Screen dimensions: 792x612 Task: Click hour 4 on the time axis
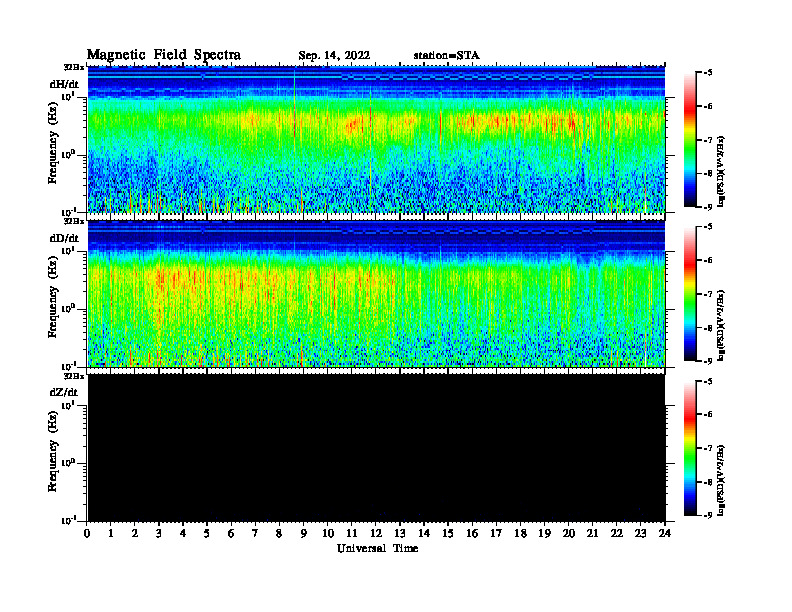(x=183, y=534)
